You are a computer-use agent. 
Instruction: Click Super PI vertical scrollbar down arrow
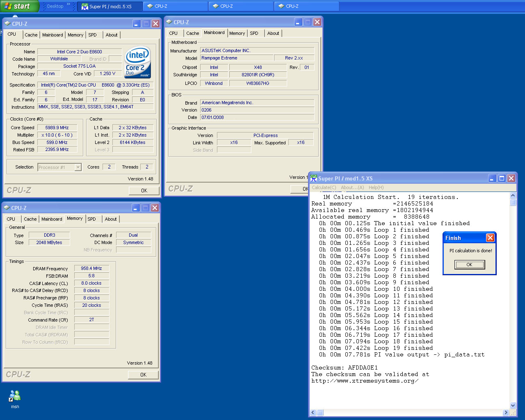513,405
